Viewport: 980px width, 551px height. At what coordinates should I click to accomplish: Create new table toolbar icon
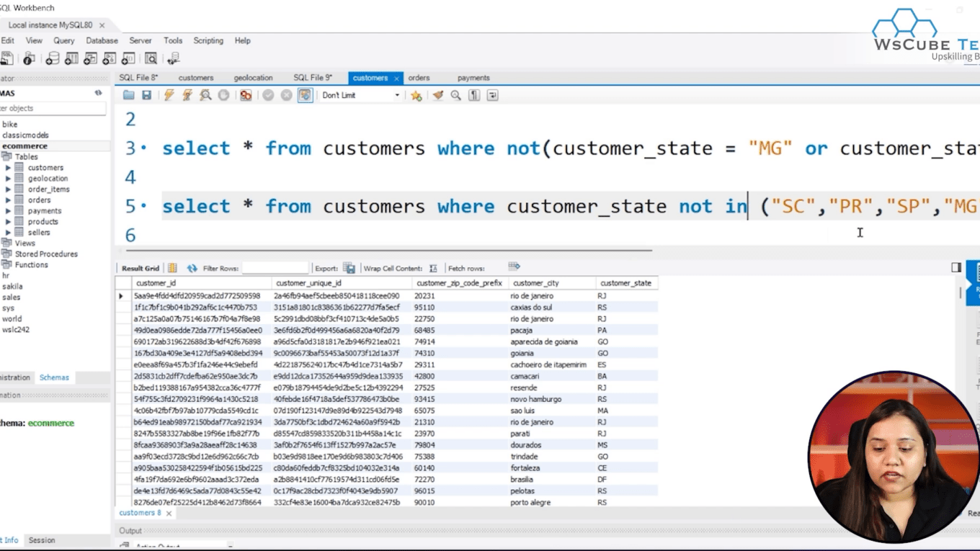pos(71,59)
